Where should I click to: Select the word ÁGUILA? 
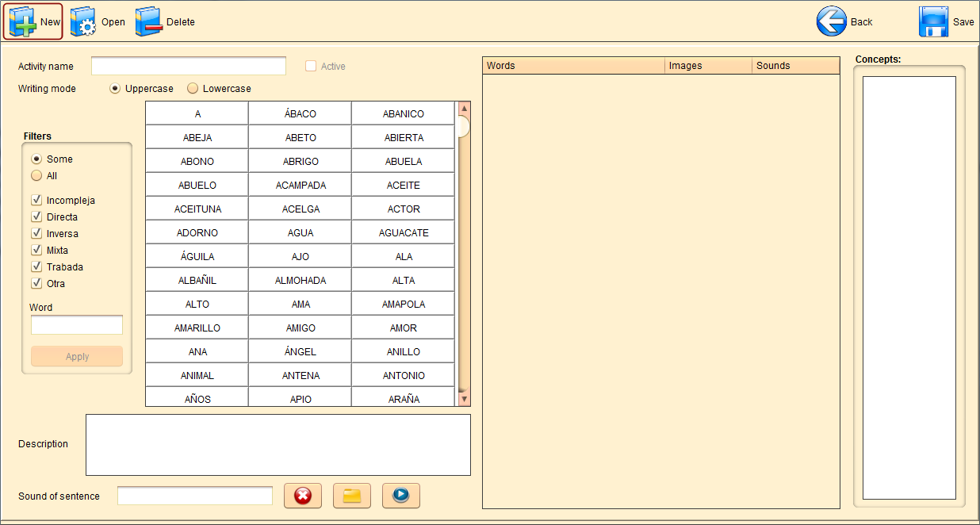pos(197,256)
